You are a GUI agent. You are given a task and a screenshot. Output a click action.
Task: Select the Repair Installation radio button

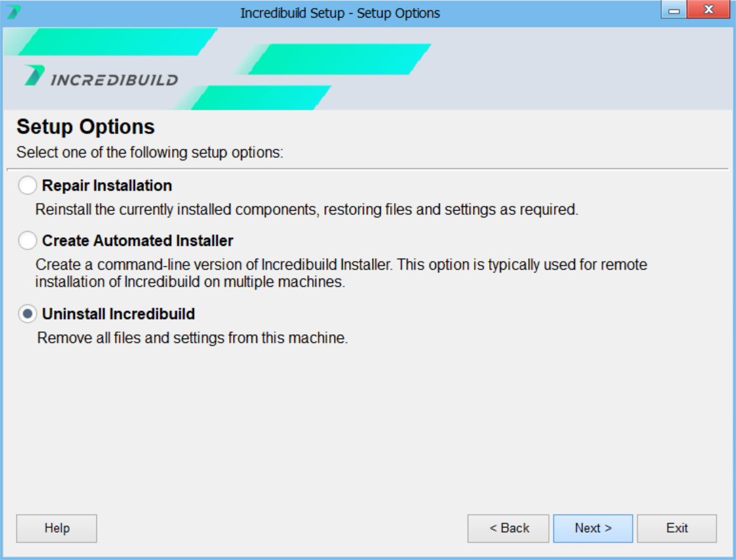tap(27, 185)
